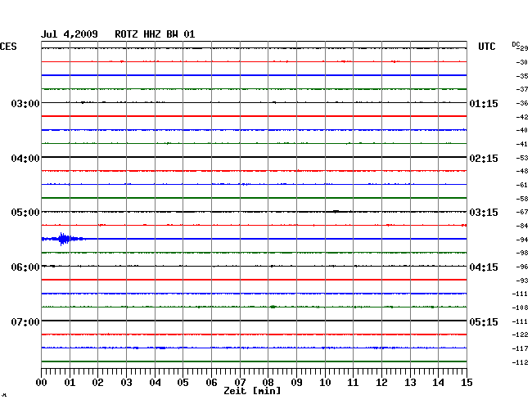
Task: Select the 12 minute axis label
Action: click(x=381, y=383)
